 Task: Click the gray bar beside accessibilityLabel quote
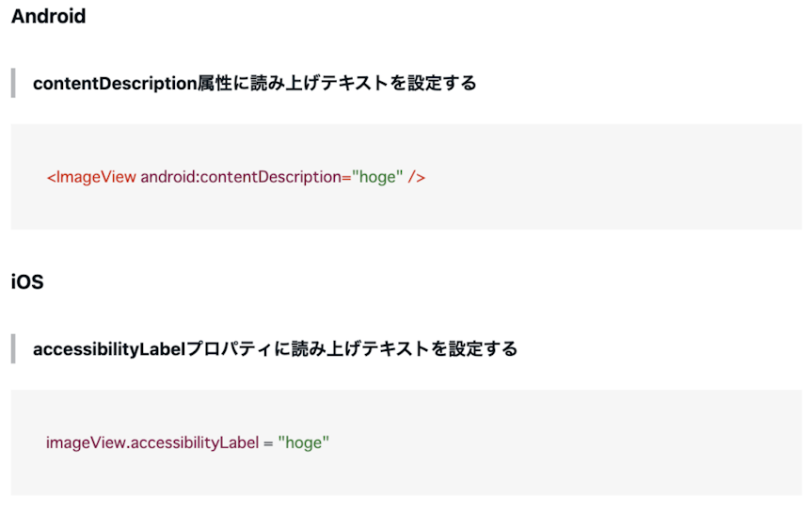click(13, 348)
